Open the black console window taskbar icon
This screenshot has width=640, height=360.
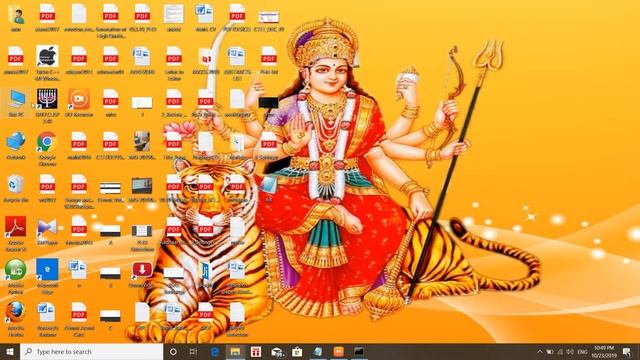(x=359, y=352)
